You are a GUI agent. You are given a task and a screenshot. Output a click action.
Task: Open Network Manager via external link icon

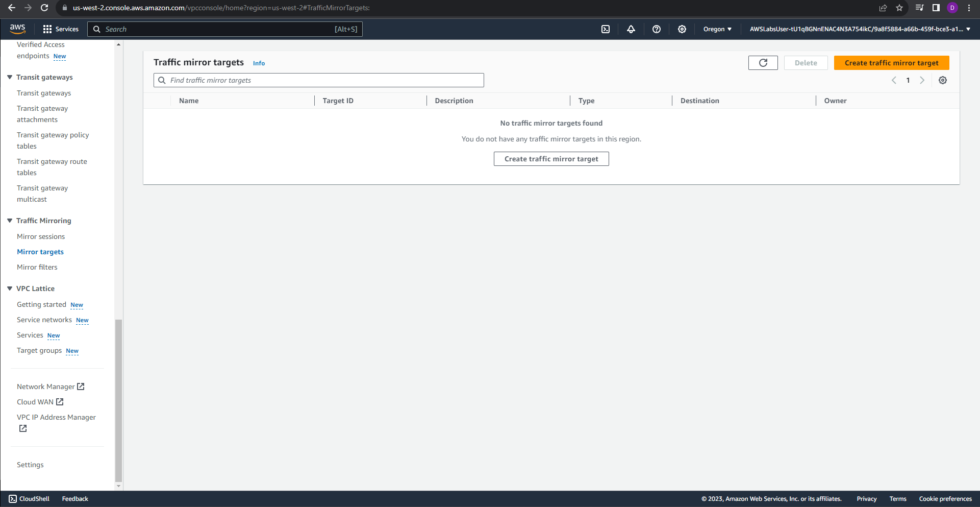pyautogui.click(x=81, y=387)
